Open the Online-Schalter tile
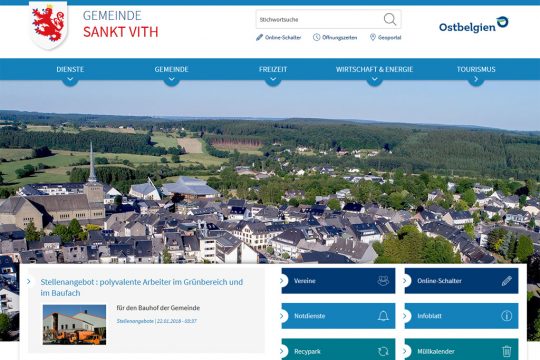Viewport: 540px width, 360px height. [461, 281]
